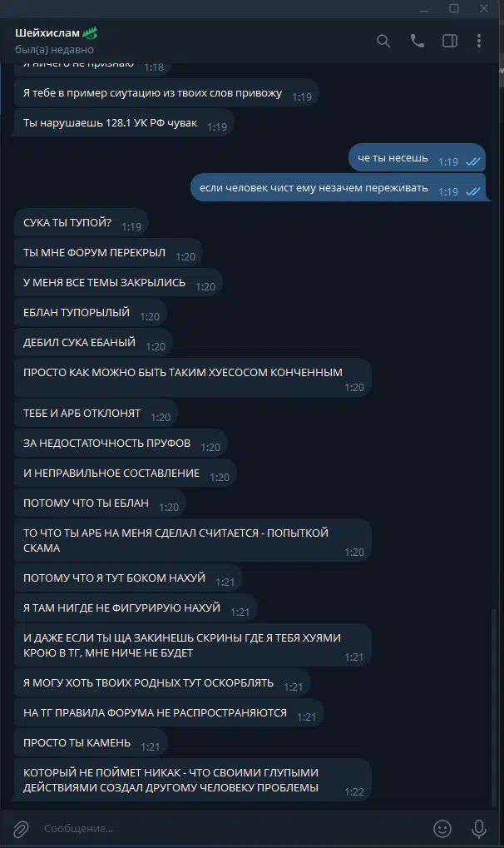Start a voice call with the phone icon
This screenshot has width=504, height=848.
coord(417,41)
